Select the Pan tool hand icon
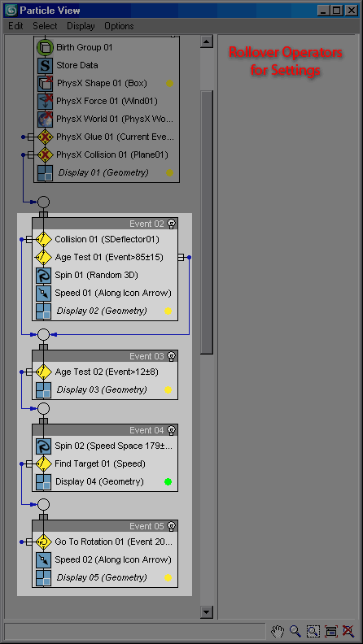The width and height of the screenshot is (363, 644). click(278, 630)
